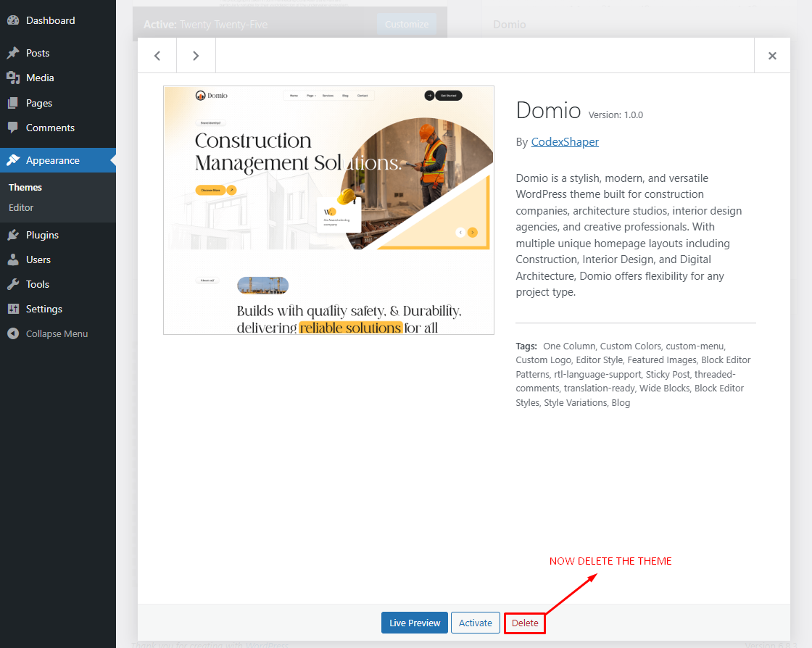Open the Appearance menu
This screenshot has width=812, height=648.
click(x=53, y=160)
